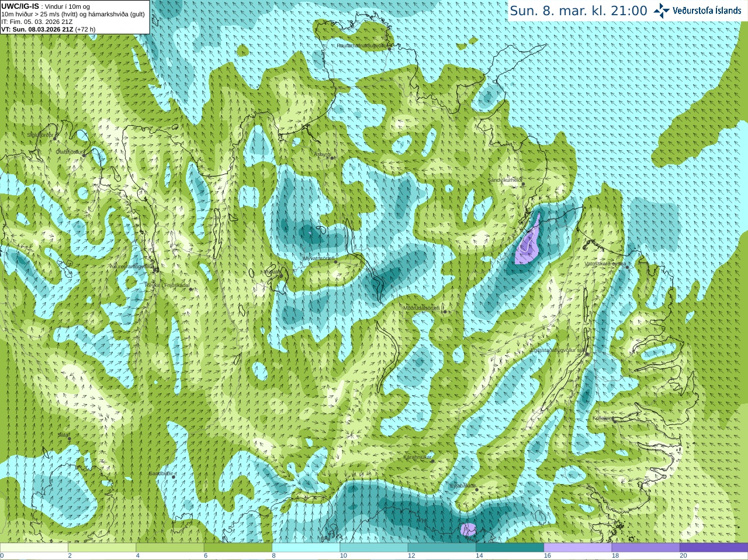
Task: Select the 8–10 m/s legend color
Action: [x=306, y=547]
